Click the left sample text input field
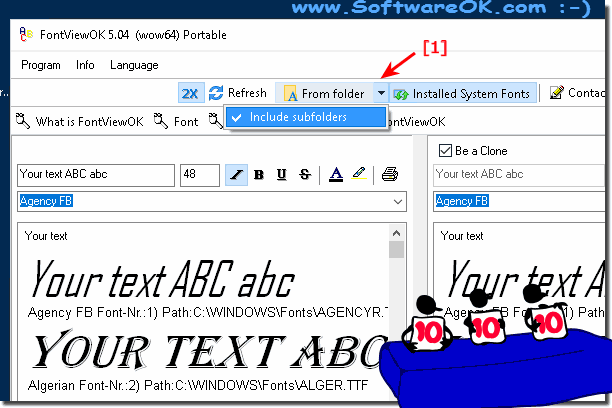Viewport: 612px width, 408px height. 96,175
